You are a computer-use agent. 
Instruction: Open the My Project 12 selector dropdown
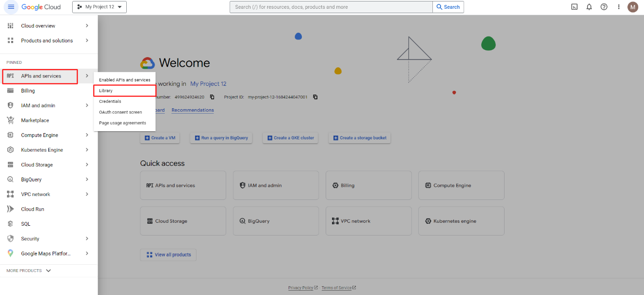tap(99, 7)
